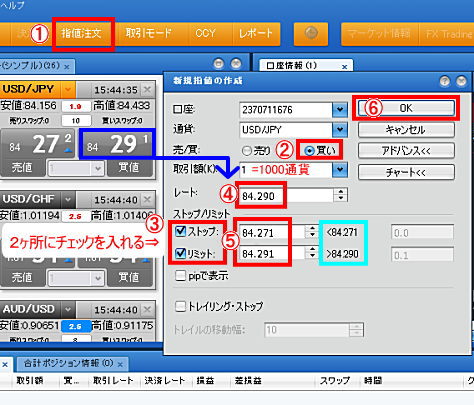The image size is (474, 405).
Task: Click the スワップ column header
Action: [x=335, y=381]
